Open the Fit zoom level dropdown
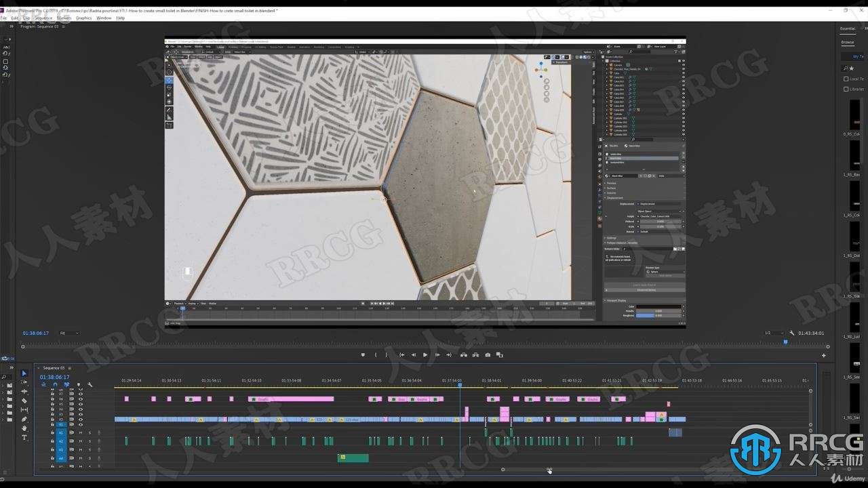The image size is (868, 488). pos(69,333)
